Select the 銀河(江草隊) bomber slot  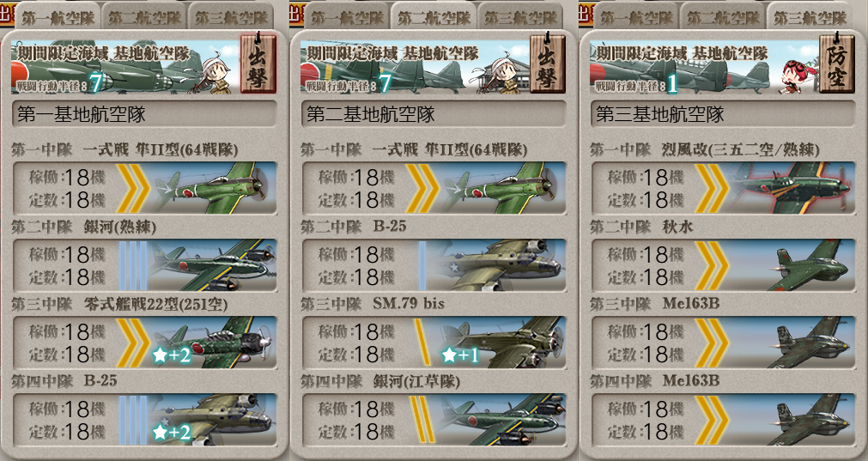(434, 420)
